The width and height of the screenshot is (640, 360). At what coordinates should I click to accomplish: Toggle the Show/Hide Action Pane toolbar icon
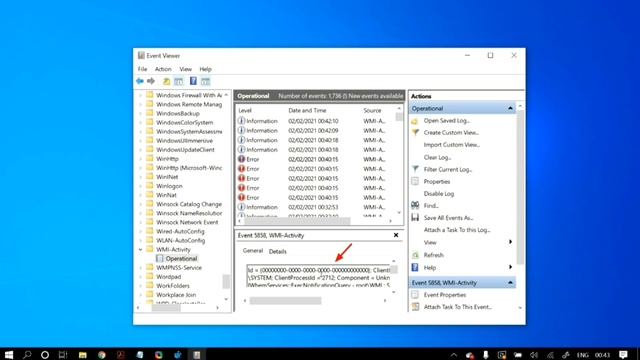tap(205, 81)
